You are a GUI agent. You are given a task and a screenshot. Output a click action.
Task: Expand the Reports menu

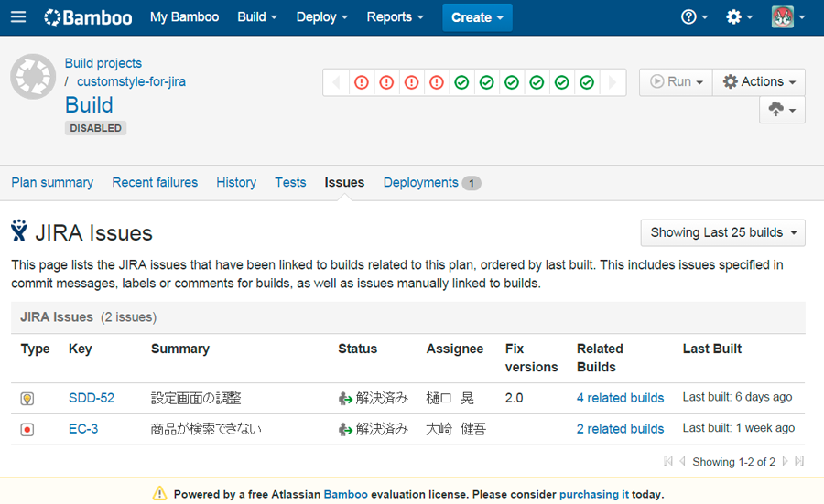396,17
